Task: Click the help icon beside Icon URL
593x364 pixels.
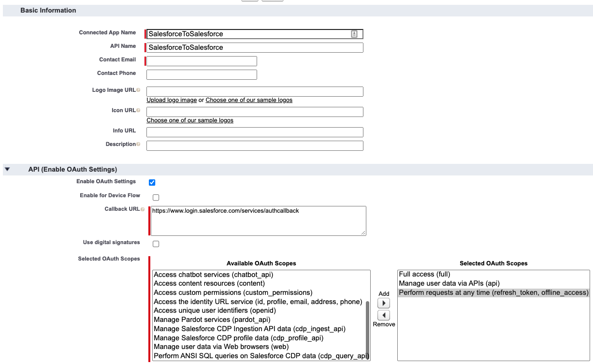Action: click(x=139, y=110)
